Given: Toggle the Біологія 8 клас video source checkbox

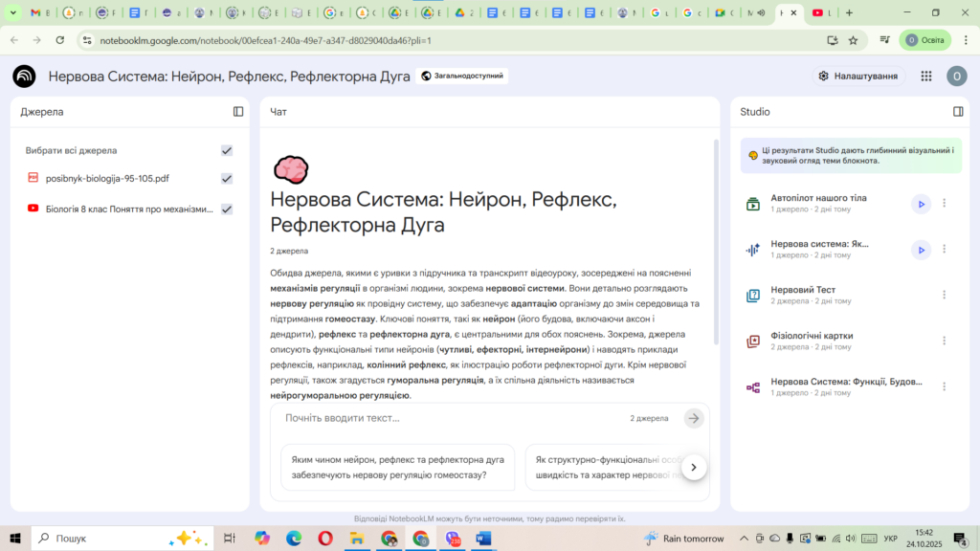Looking at the screenshot, I should (227, 209).
